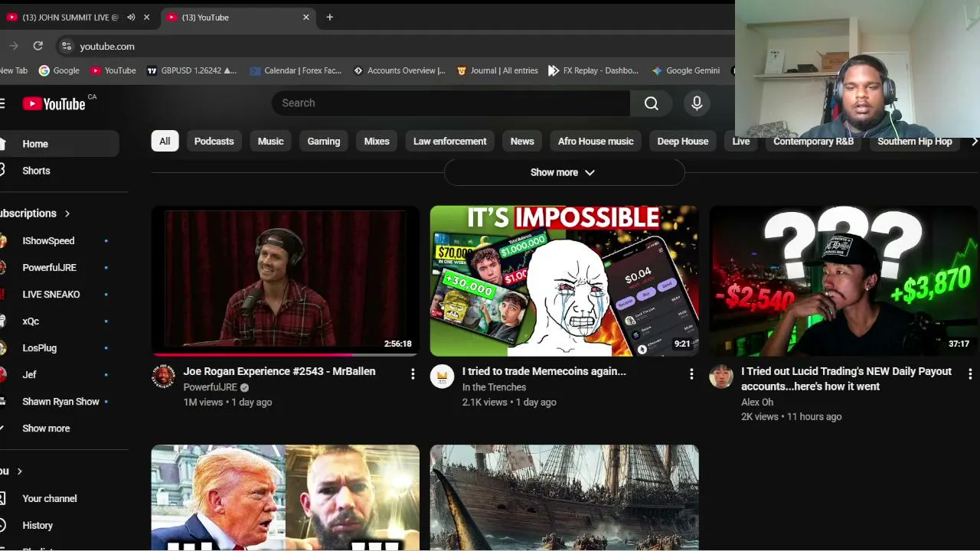Open Lucid Trading Daily Payout video title

click(x=846, y=379)
